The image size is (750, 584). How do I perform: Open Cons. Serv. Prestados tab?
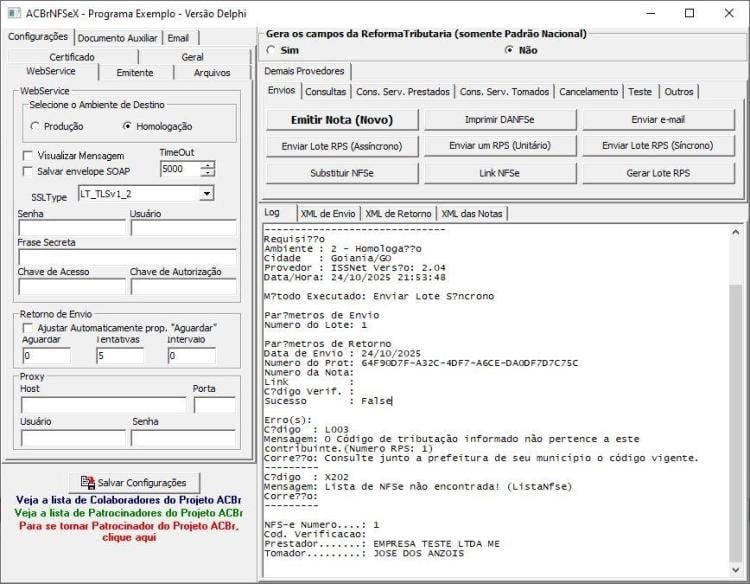point(403,91)
